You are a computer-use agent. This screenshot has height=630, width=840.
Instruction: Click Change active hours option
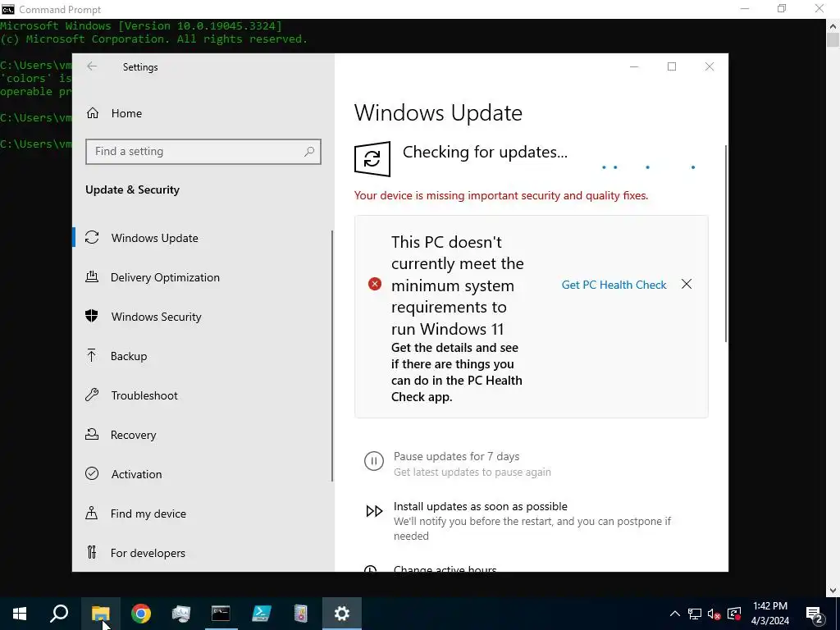(x=445, y=568)
